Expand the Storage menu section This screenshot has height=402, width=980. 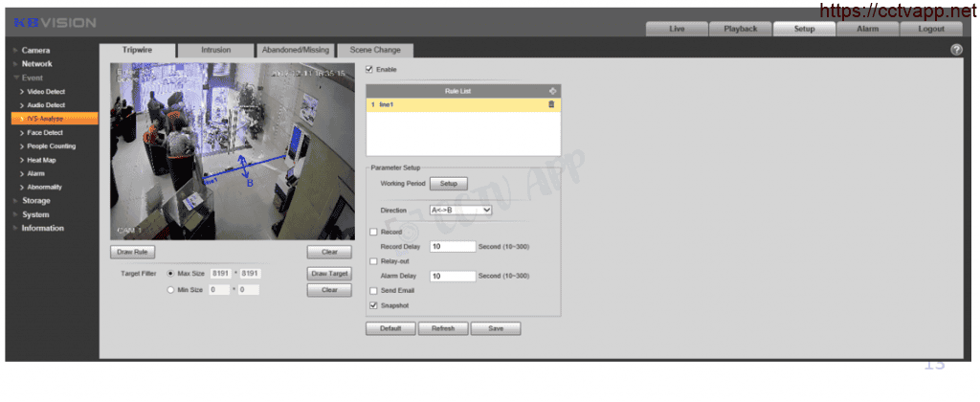tap(36, 201)
